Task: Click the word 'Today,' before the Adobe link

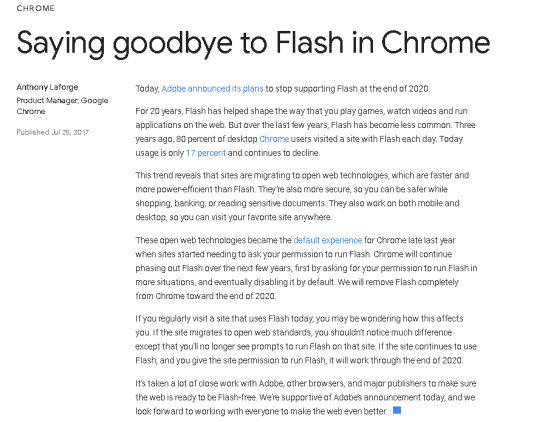Action: (x=147, y=89)
